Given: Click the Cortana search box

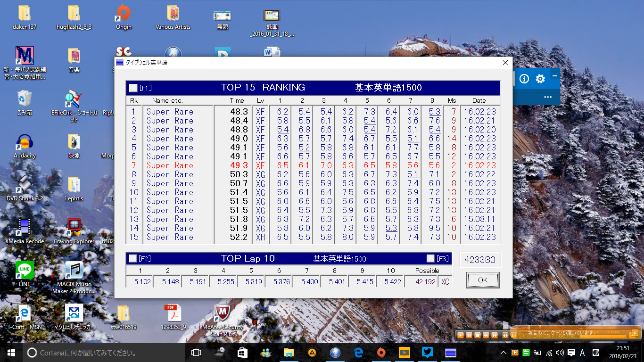Looking at the screenshot, I should 104,353.
